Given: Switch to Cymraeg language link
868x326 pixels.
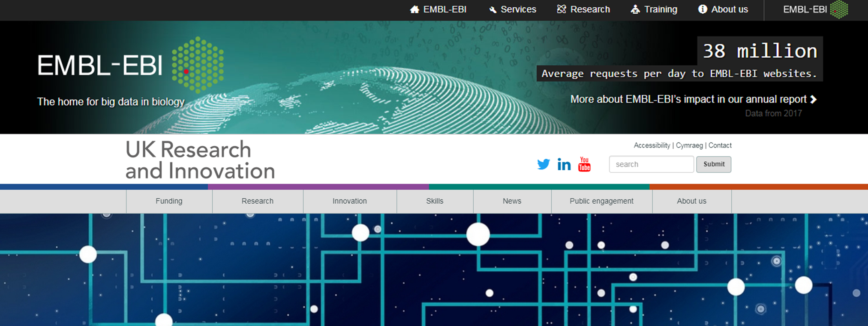Looking at the screenshot, I should pos(689,145).
